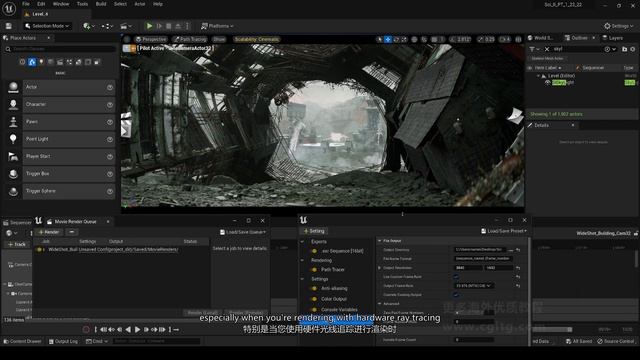Click the Outliner new folder icon
Screen dimensions: 640x360
click(624, 49)
